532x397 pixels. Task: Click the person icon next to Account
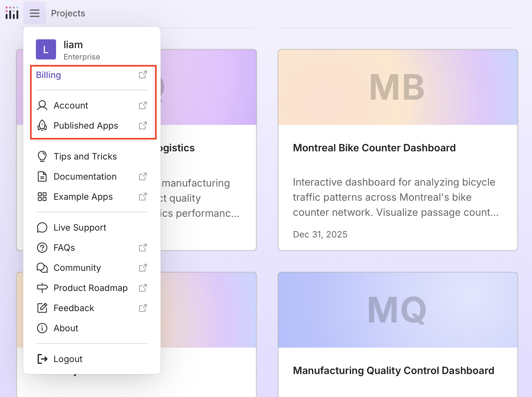pos(42,105)
